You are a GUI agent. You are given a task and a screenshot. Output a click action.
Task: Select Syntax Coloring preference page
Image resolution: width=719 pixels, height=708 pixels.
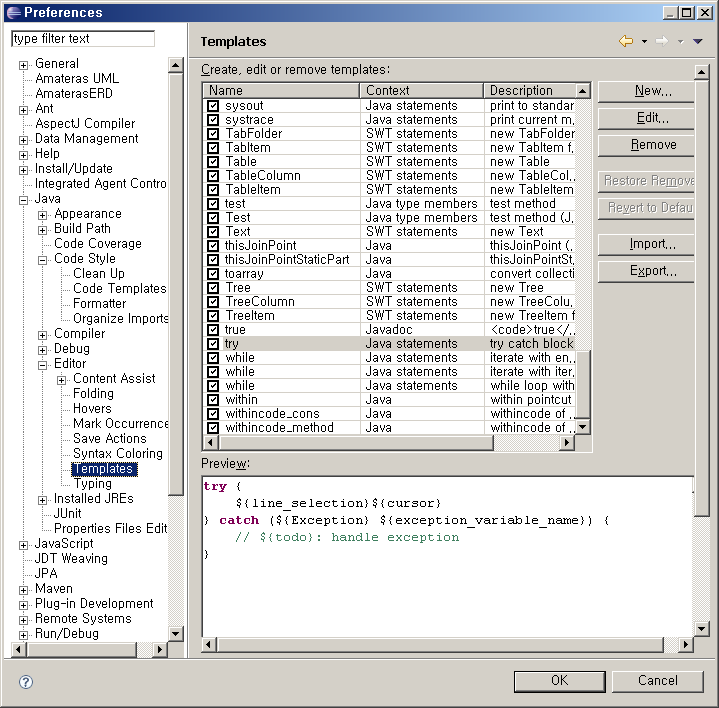(x=117, y=453)
